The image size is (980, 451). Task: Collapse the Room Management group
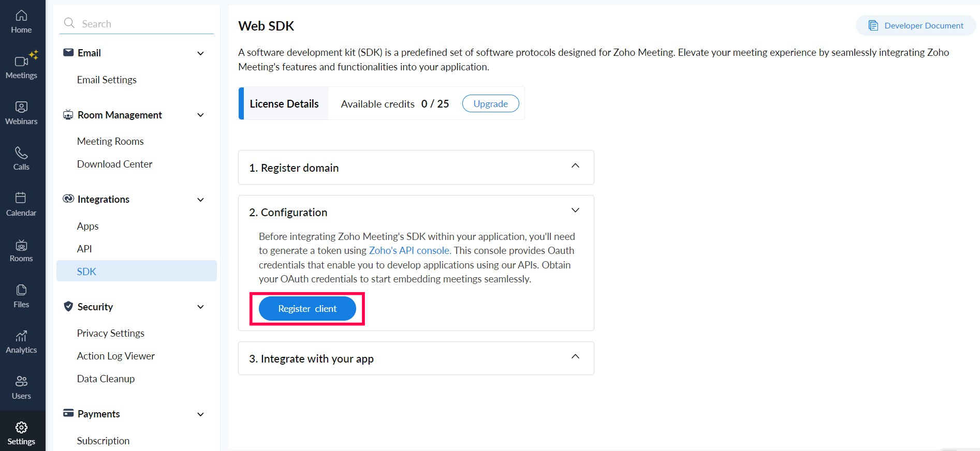(201, 115)
